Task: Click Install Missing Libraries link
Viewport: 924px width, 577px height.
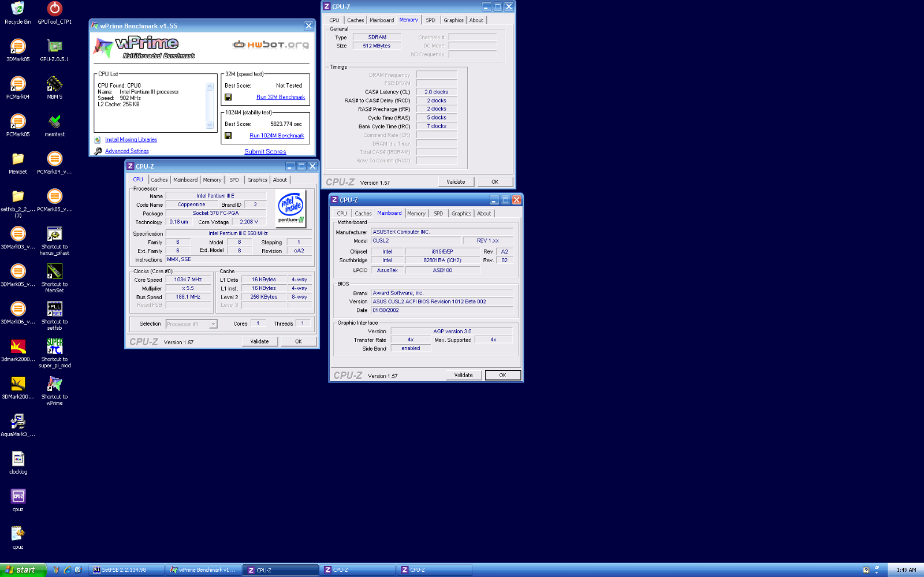Action: click(x=131, y=140)
